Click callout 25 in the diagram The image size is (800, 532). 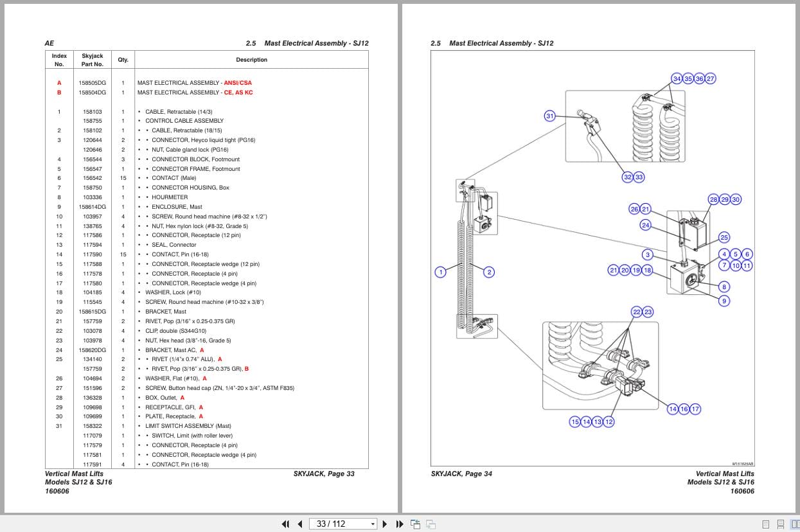click(x=724, y=237)
